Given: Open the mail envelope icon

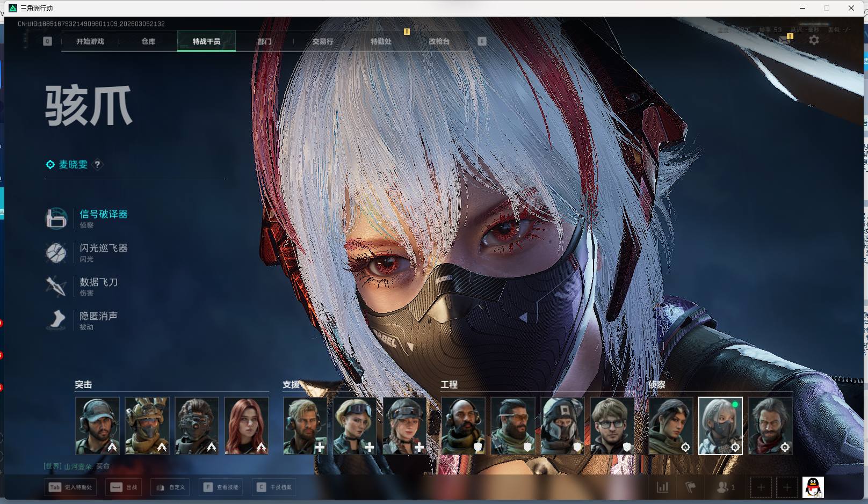Looking at the screenshot, I should point(785,40).
